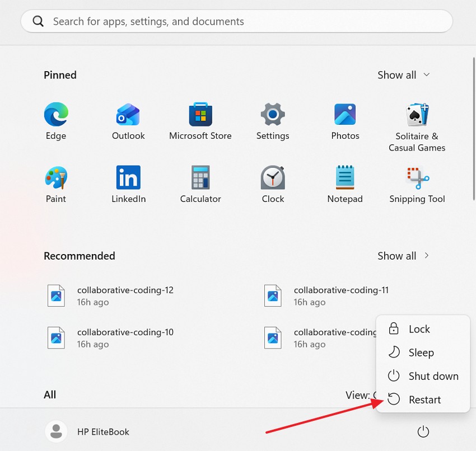Choose Sleep in the power menu
This screenshot has width=476, height=451.
421,353
